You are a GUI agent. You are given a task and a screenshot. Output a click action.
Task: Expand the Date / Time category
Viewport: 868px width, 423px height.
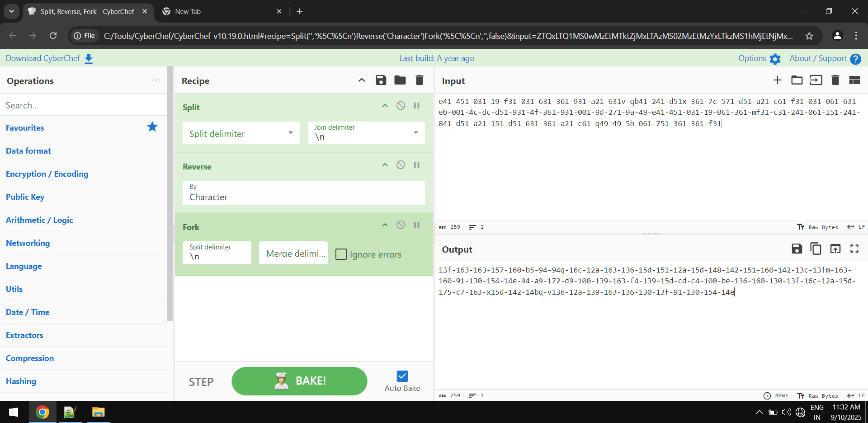coord(84,312)
